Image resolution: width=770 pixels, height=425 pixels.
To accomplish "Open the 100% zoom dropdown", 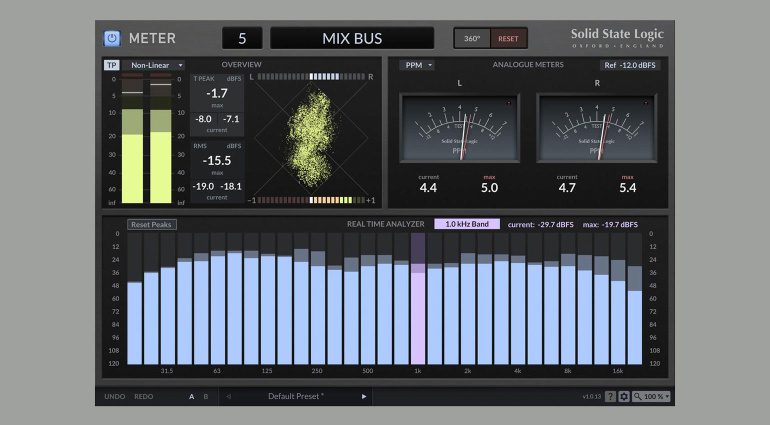I will click(652, 397).
